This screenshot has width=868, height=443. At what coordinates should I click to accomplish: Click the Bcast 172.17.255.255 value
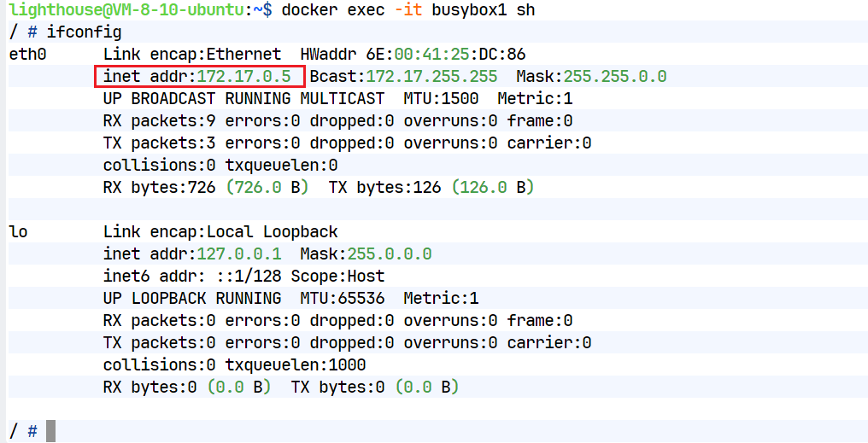point(431,76)
